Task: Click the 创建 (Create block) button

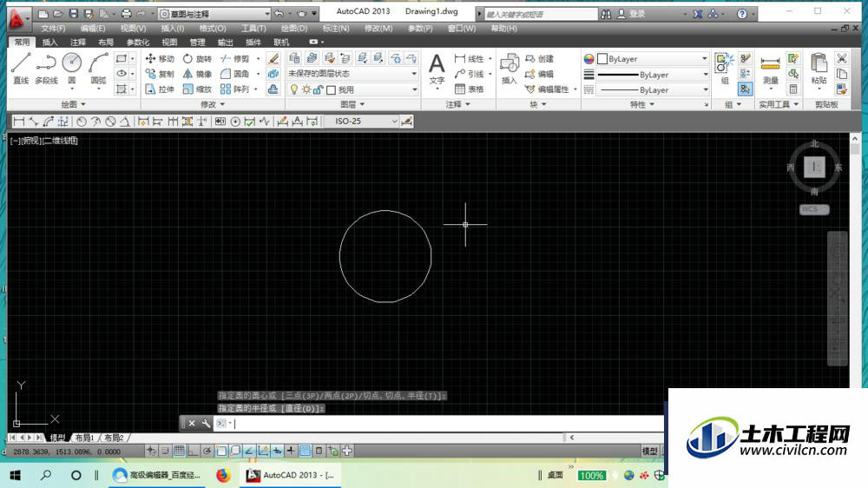Action: coord(540,59)
